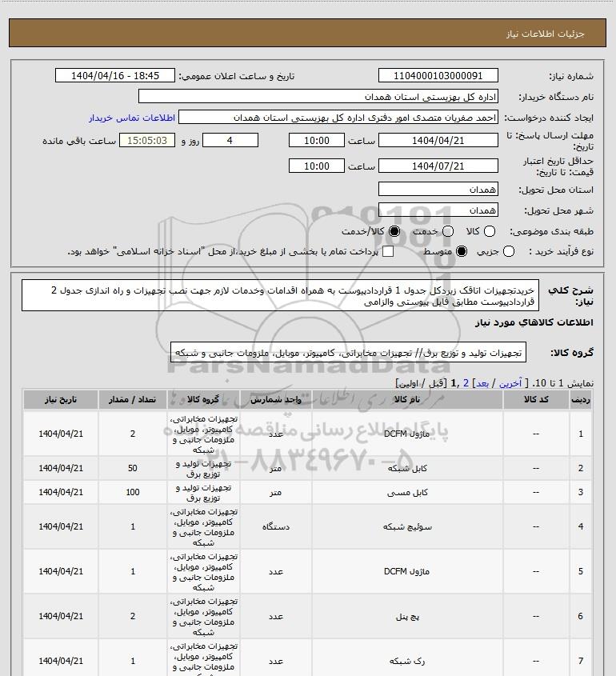616x676 pixels.
Task: Click the announcement date 1404/04/16 field
Action: [x=115, y=75]
